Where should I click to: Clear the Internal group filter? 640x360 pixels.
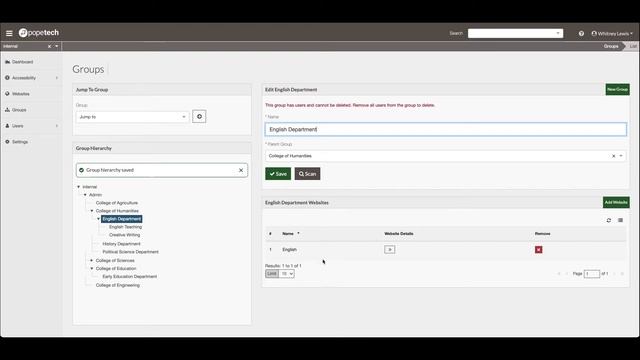(49, 46)
